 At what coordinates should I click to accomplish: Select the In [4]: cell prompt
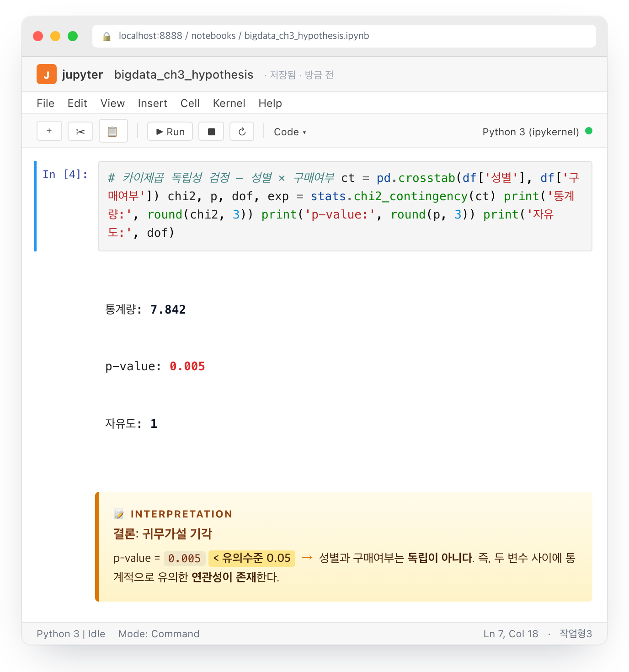click(65, 174)
